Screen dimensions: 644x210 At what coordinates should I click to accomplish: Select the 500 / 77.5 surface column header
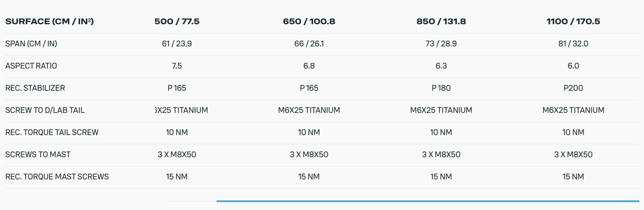(177, 21)
